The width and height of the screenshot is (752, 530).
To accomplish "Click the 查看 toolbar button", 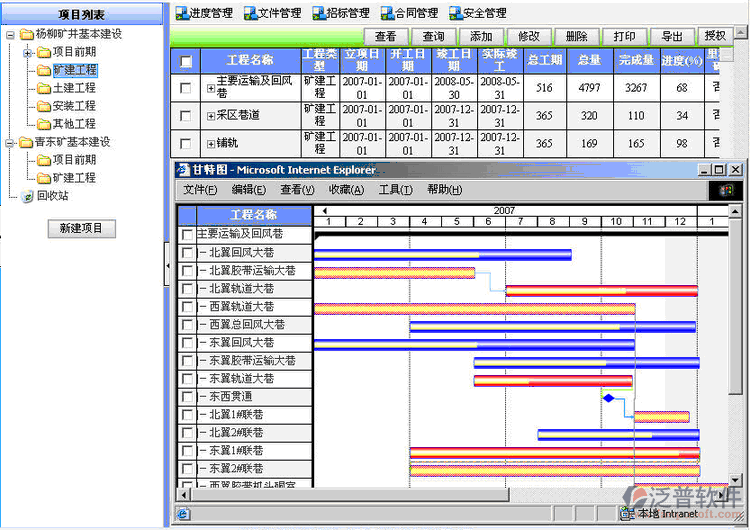I will point(386,36).
